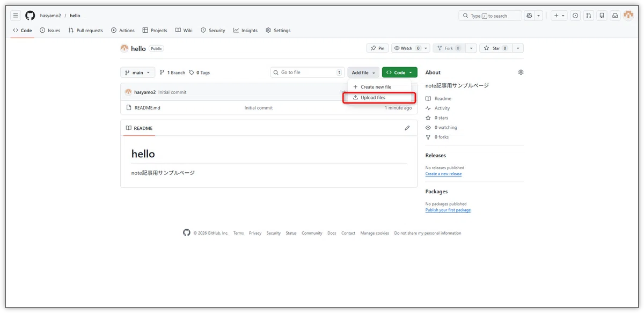644x313 pixels.
Task: Expand the Copilot dropdown arrow
Action: [539, 16]
